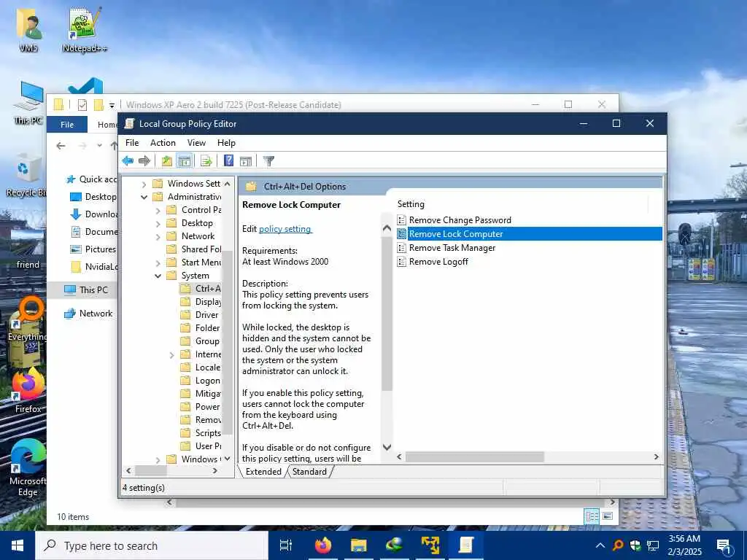The height and width of the screenshot is (560, 747).
Task: Open the Help menu
Action: pyautogui.click(x=226, y=143)
